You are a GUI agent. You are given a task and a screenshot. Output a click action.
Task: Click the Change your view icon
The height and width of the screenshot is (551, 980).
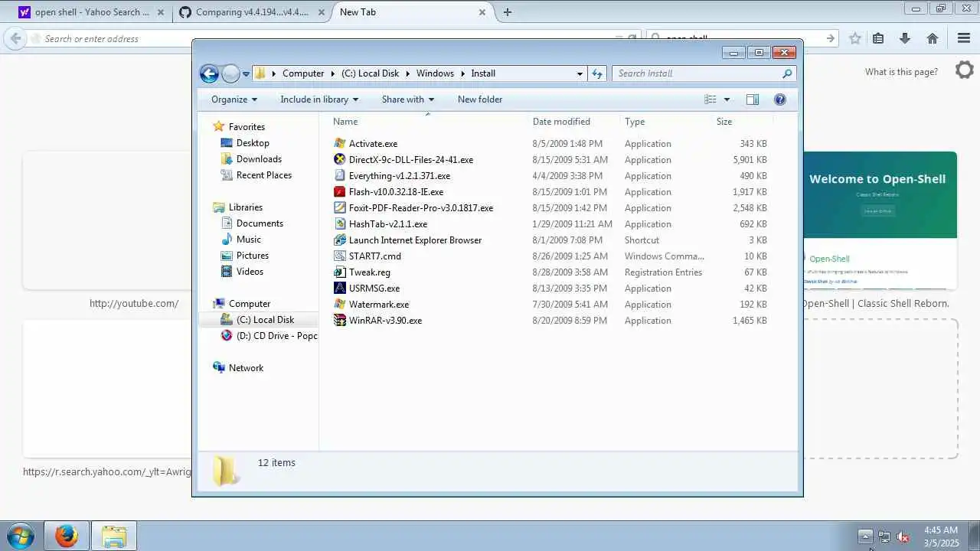[710, 99]
